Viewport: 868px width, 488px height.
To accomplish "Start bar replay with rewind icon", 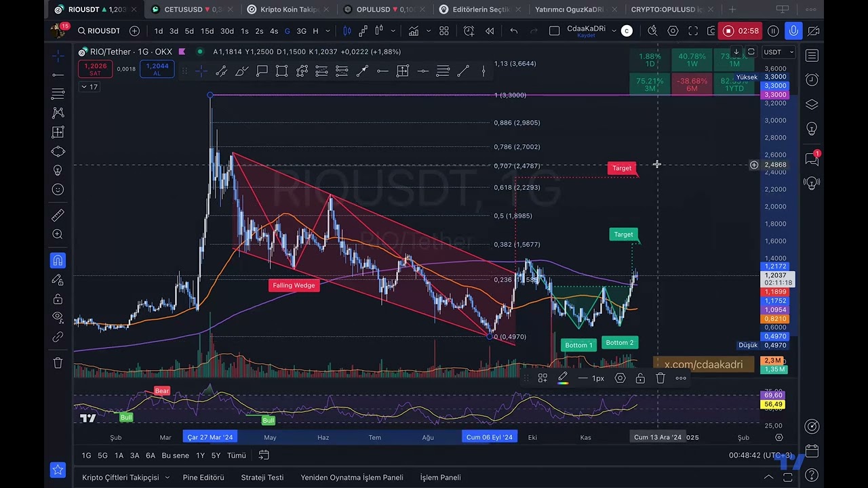I will (490, 31).
